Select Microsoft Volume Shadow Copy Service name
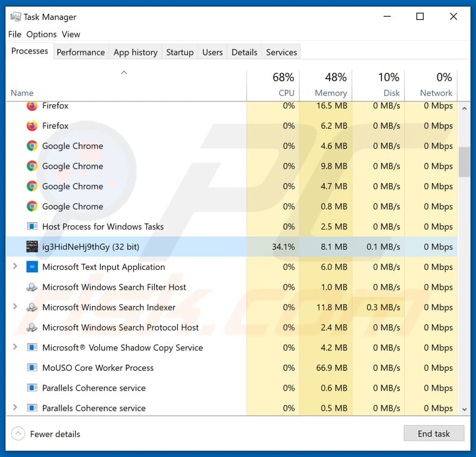 click(122, 348)
